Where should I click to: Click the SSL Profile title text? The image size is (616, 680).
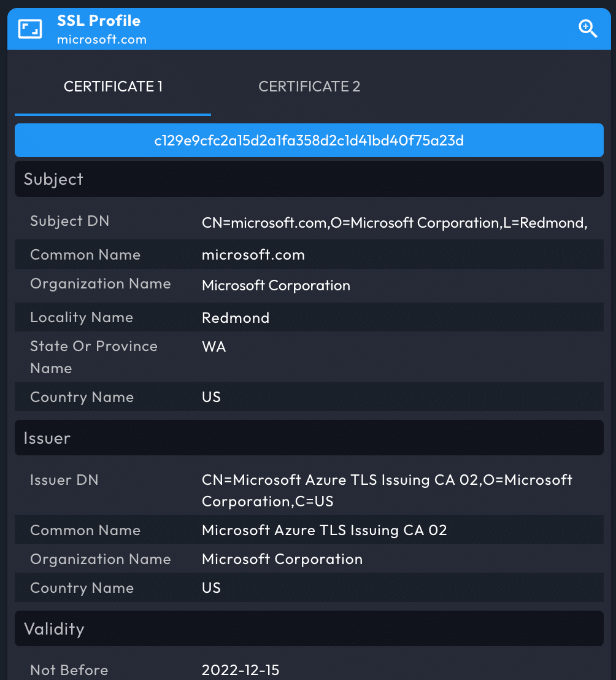99,21
